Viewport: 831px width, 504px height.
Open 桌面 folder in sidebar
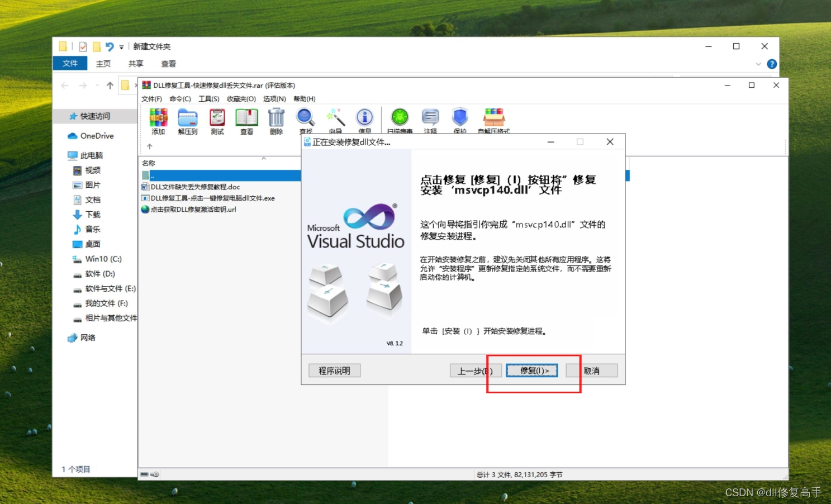(x=87, y=244)
